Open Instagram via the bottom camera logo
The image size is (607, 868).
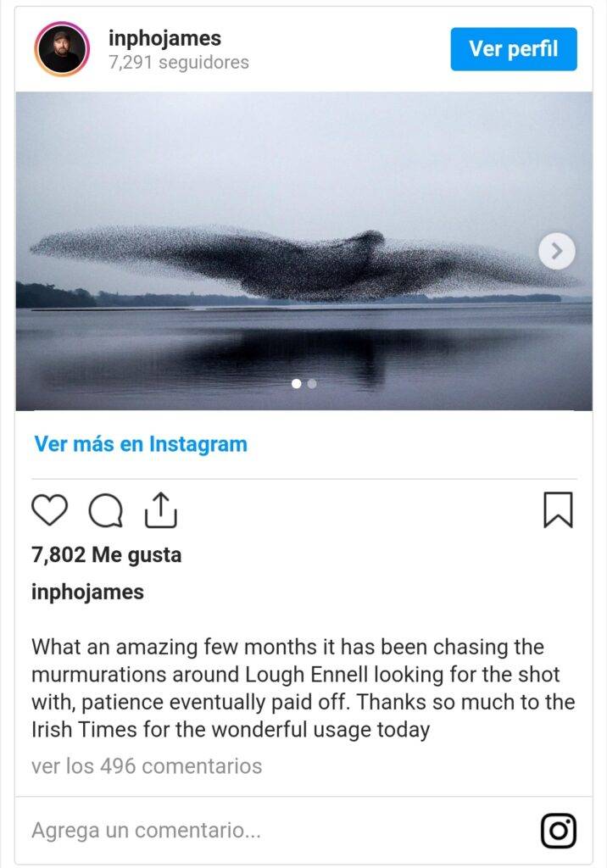tap(559, 831)
